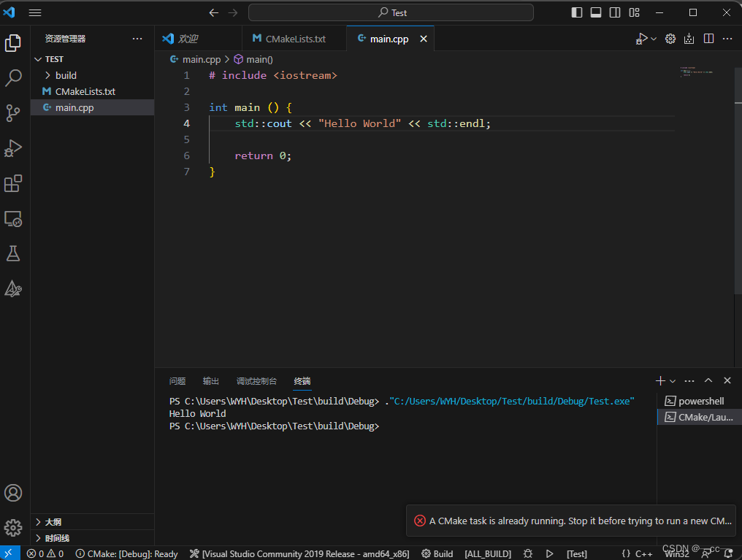This screenshot has width=742, height=560.
Task: Collapse the TEST folder in Explorer
Action: pos(38,59)
